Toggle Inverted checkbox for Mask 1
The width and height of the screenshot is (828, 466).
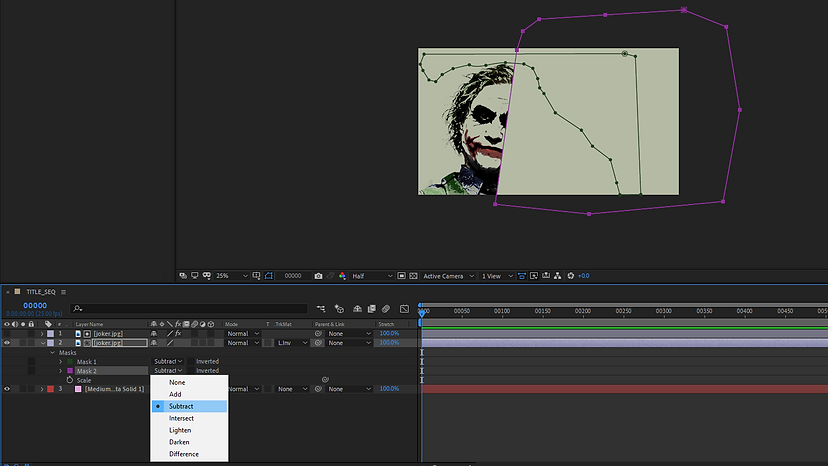tap(191, 361)
